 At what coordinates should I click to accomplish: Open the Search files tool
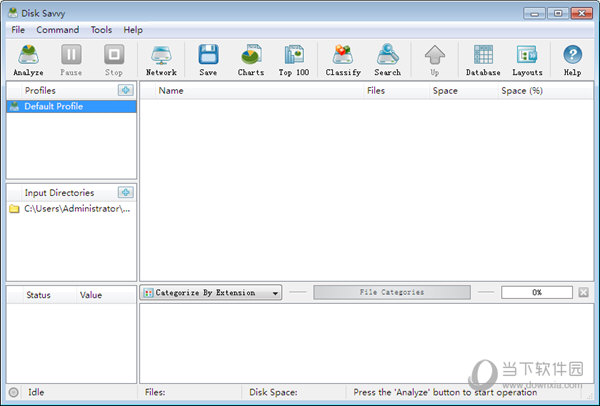(388, 60)
